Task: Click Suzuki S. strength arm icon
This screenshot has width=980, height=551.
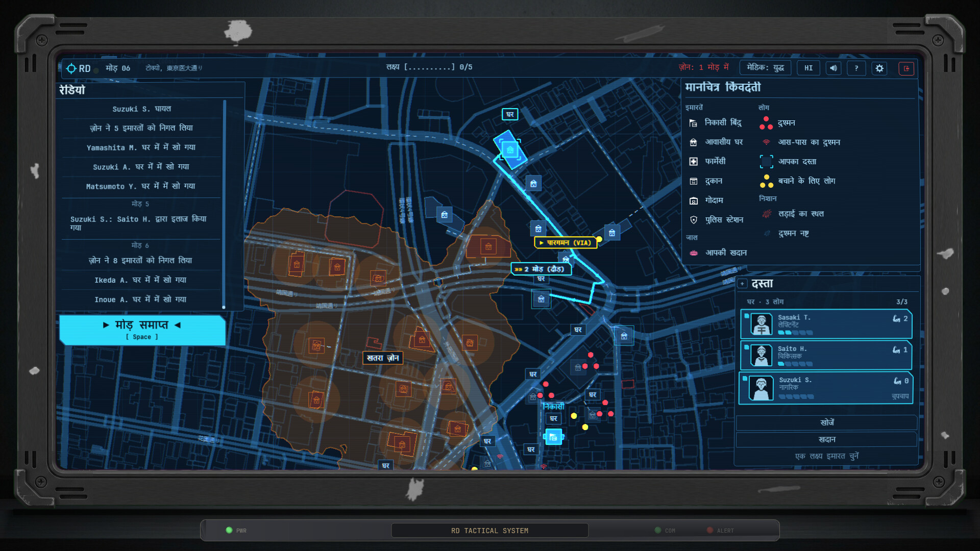Action: coord(897,381)
